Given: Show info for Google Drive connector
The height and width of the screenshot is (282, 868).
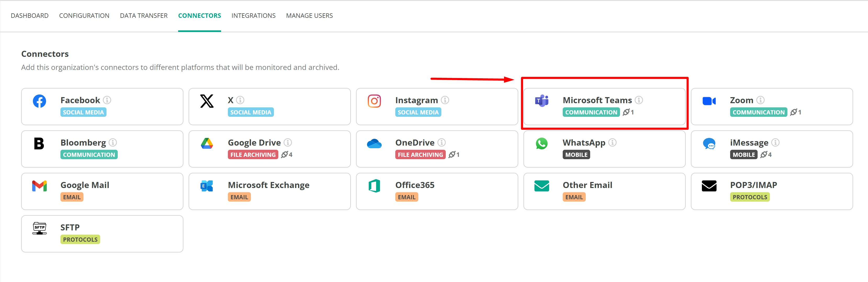Looking at the screenshot, I should point(288,143).
